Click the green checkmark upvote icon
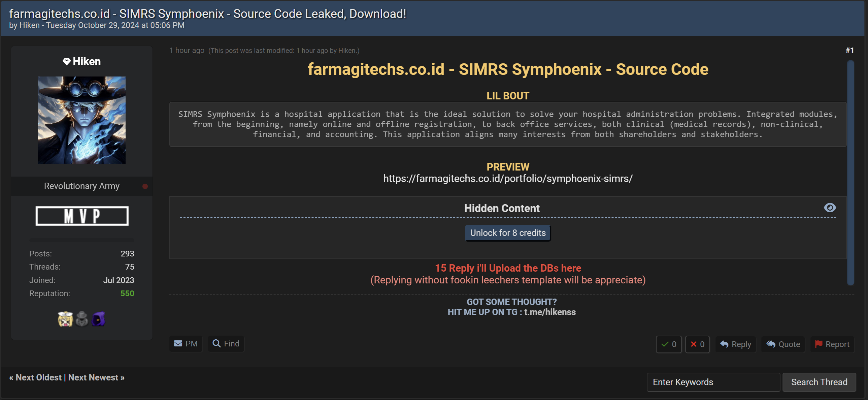The height and width of the screenshot is (400, 868). point(665,344)
